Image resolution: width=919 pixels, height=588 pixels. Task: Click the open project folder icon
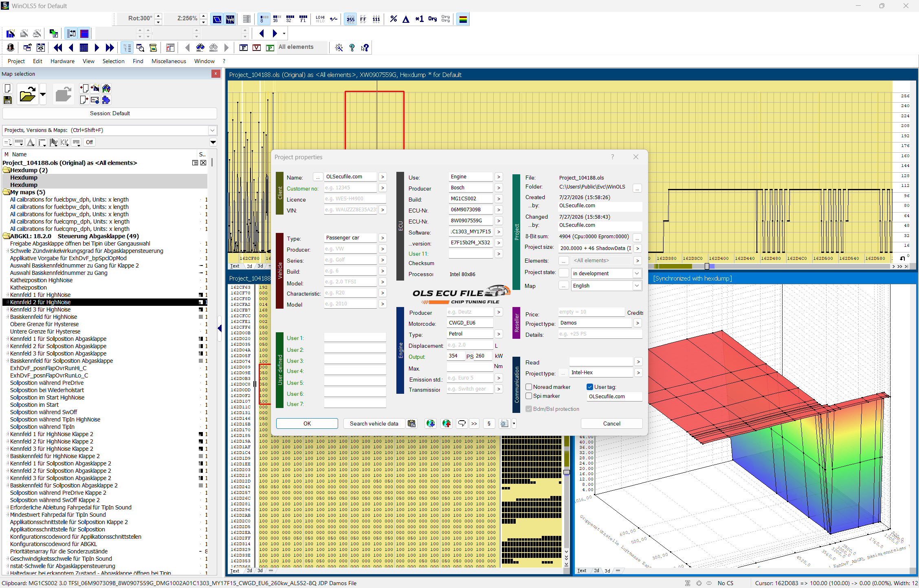pos(27,94)
